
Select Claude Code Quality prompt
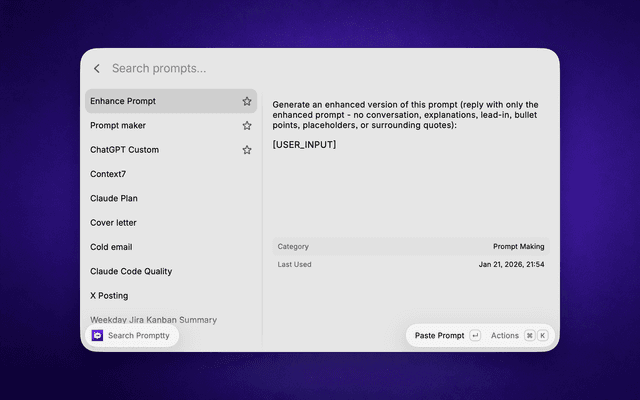coord(171,271)
